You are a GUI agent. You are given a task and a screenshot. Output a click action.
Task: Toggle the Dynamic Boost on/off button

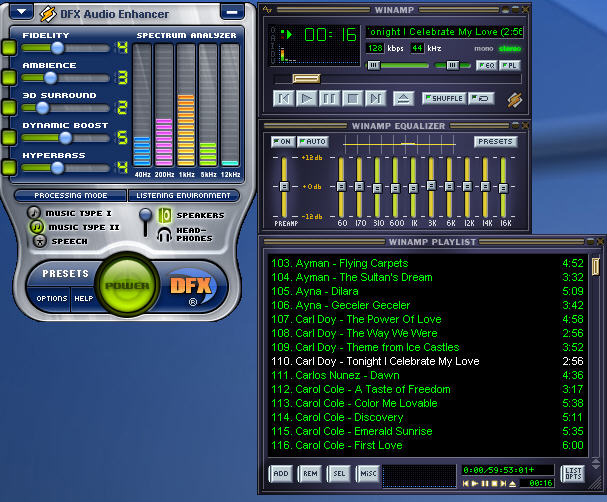[x=9, y=137]
